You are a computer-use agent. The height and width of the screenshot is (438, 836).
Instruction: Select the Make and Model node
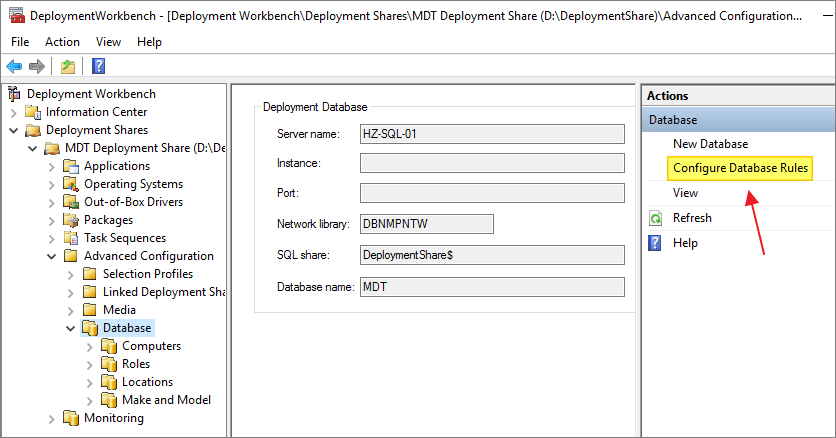(166, 400)
